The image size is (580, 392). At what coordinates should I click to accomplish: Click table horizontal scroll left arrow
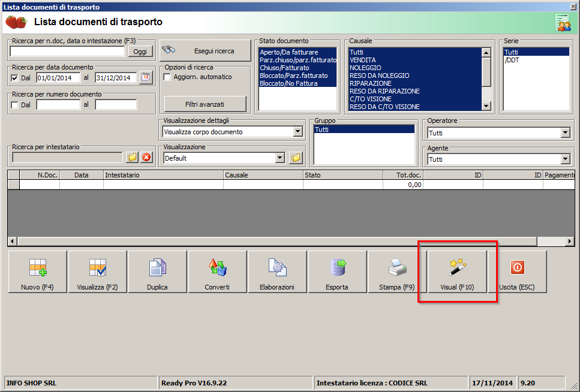click(12, 241)
